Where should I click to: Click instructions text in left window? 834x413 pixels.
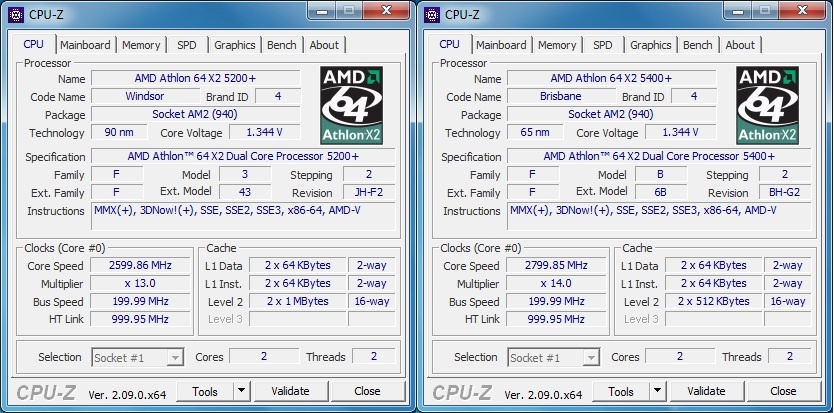click(x=228, y=211)
